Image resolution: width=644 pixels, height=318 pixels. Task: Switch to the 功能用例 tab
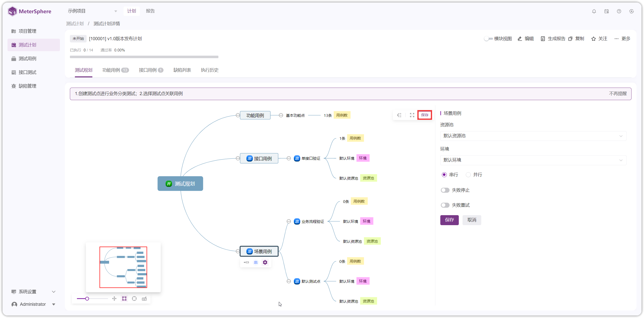click(x=115, y=70)
